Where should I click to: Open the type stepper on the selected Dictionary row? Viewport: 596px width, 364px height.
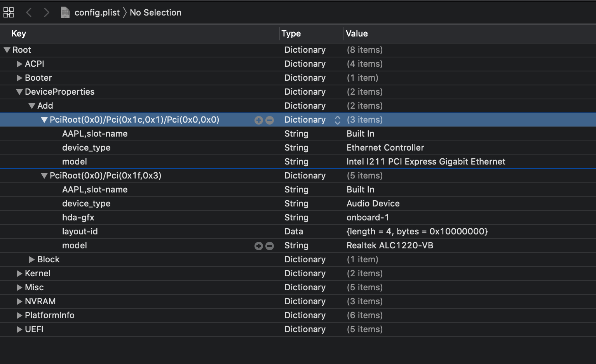(337, 120)
